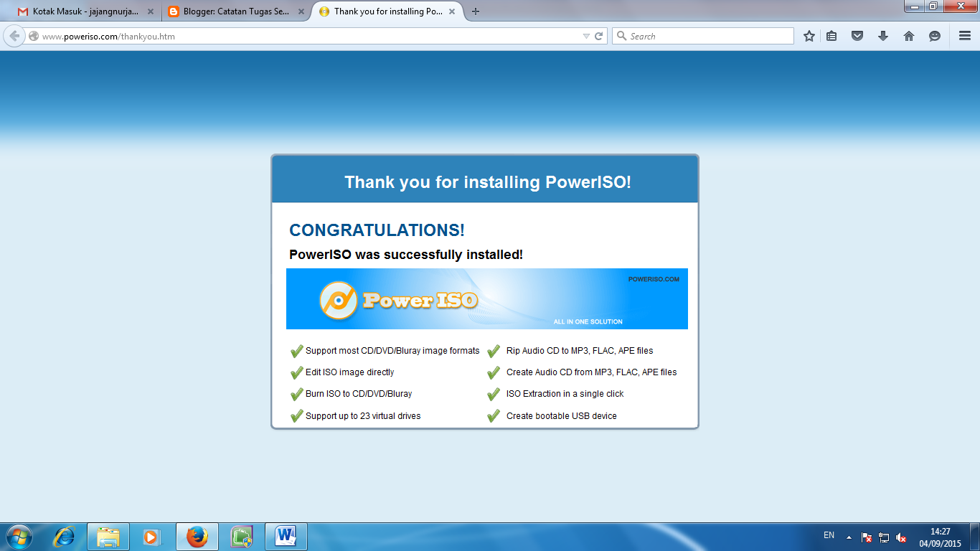Go back with the browser back arrow
The image size is (980, 551).
(14, 36)
